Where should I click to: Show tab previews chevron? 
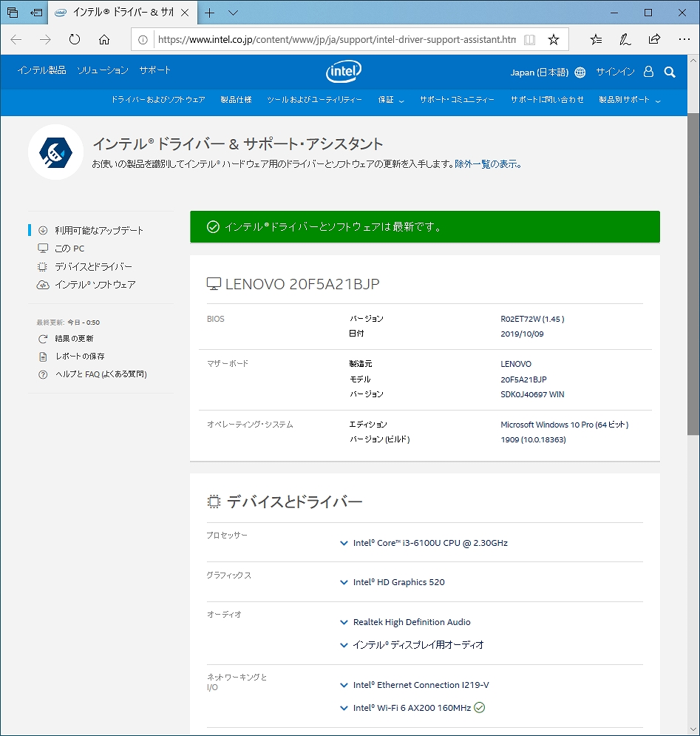point(233,13)
